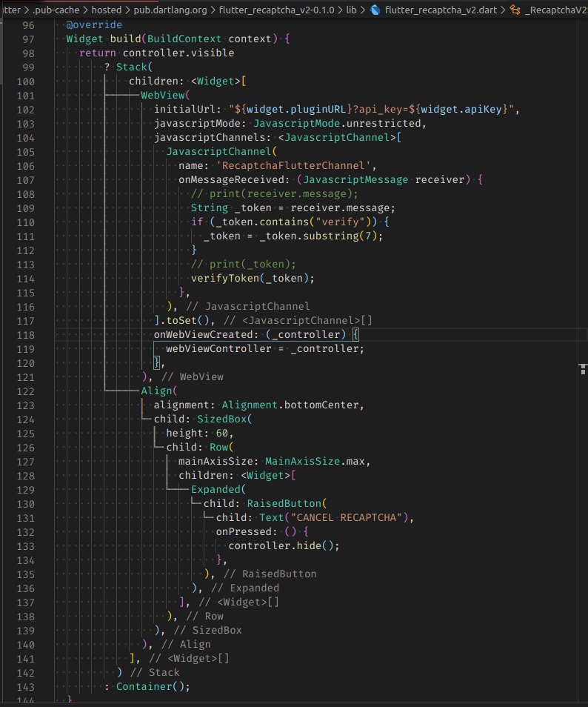Click line number 143

point(25,687)
